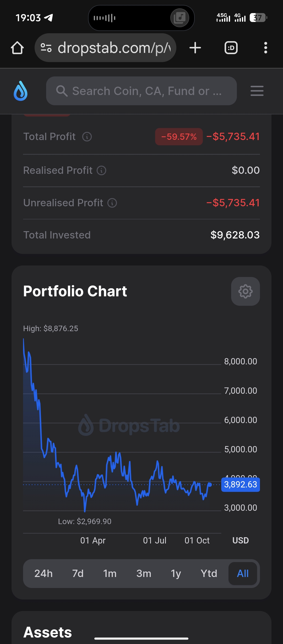This screenshot has height=644, width=283.
Task: Select the Ytd chart range
Action: 209,574
